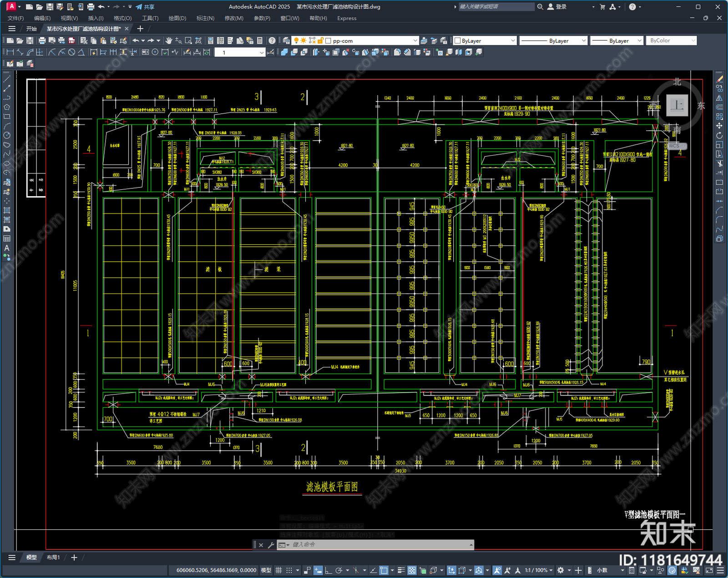Open the Plot (printer) icon

42,41
